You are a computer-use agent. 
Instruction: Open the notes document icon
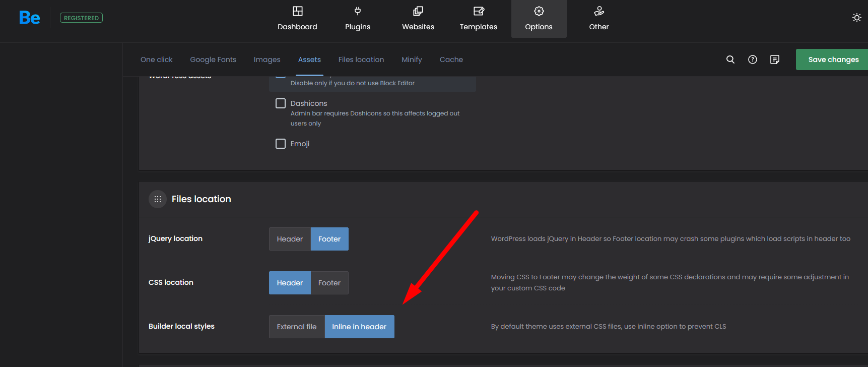point(775,59)
